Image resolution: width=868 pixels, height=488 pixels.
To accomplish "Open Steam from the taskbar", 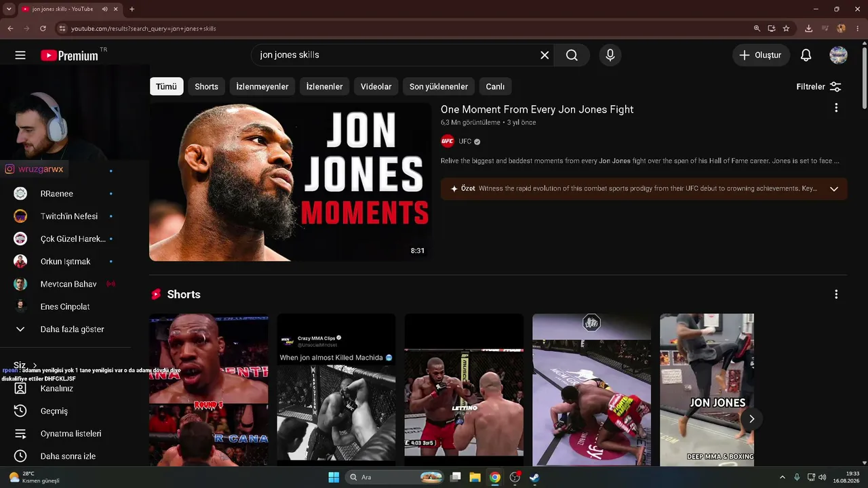I will (534, 477).
